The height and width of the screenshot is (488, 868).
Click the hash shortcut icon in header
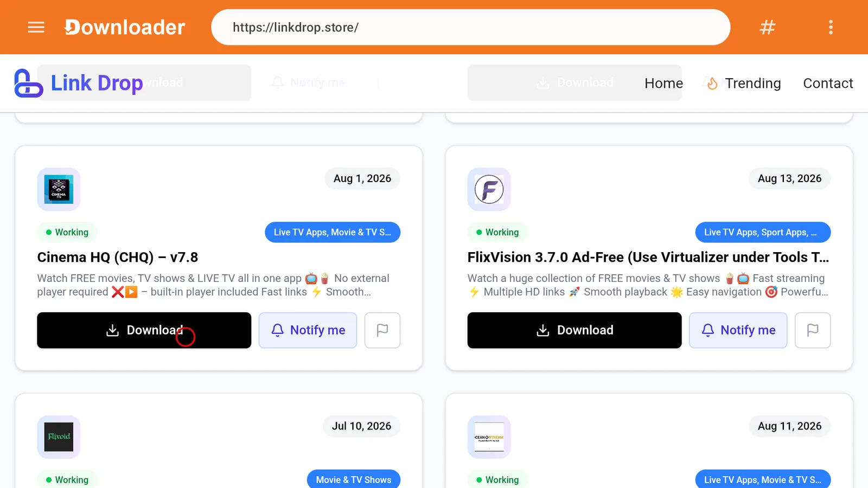click(767, 27)
